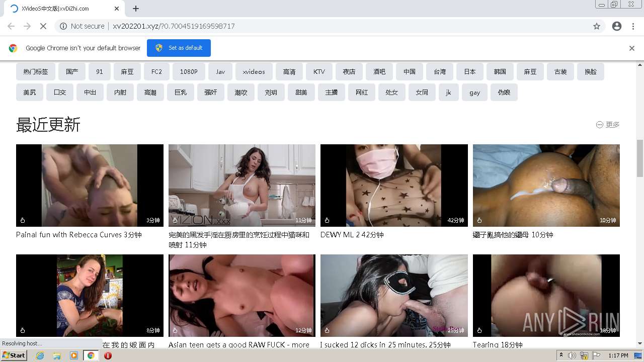Go back with the browser back arrow
644x362 pixels.
click(11, 26)
